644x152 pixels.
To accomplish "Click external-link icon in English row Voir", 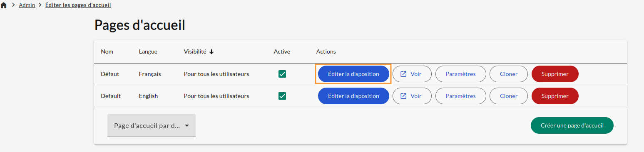I will click(x=403, y=96).
